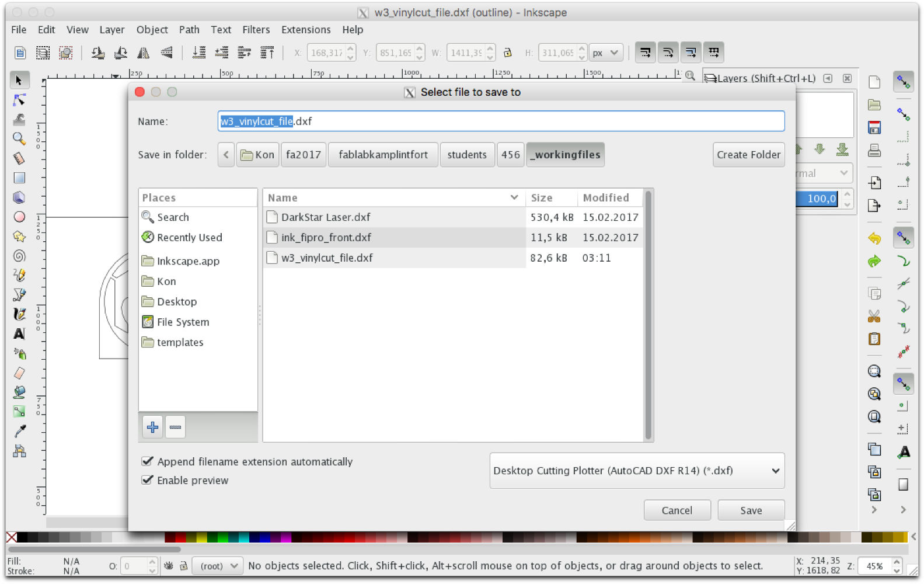The width and height of the screenshot is (924, 584).
Task: Open Desktop in Places sidebar
Action: (177, 302)
